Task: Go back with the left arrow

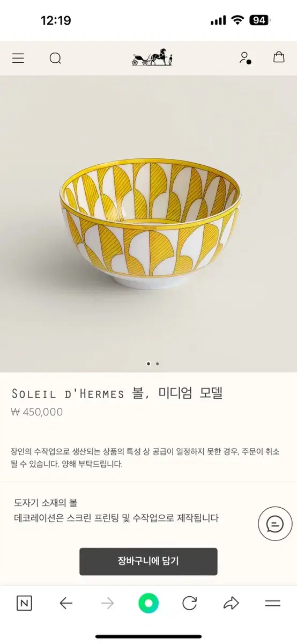Action: (x=66, y=603)
